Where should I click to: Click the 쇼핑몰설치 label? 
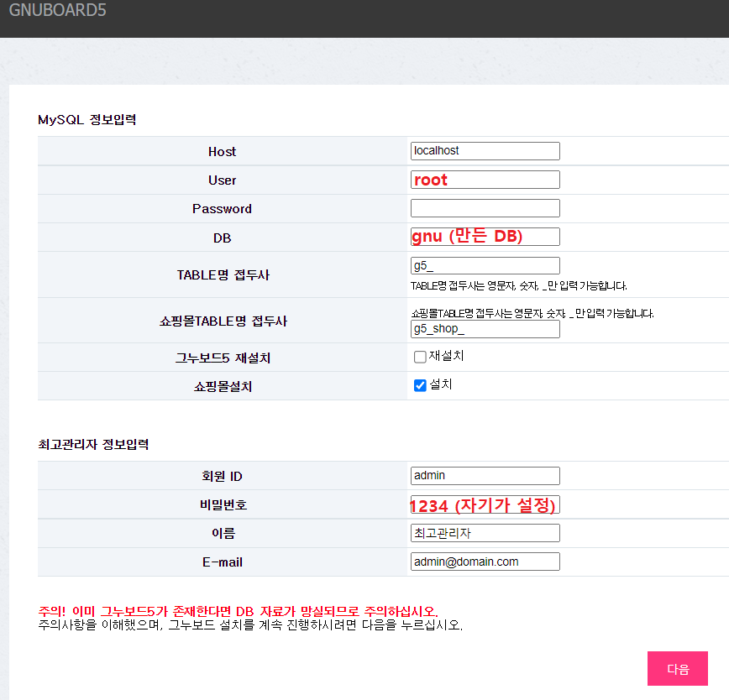[x=223, y=386]
